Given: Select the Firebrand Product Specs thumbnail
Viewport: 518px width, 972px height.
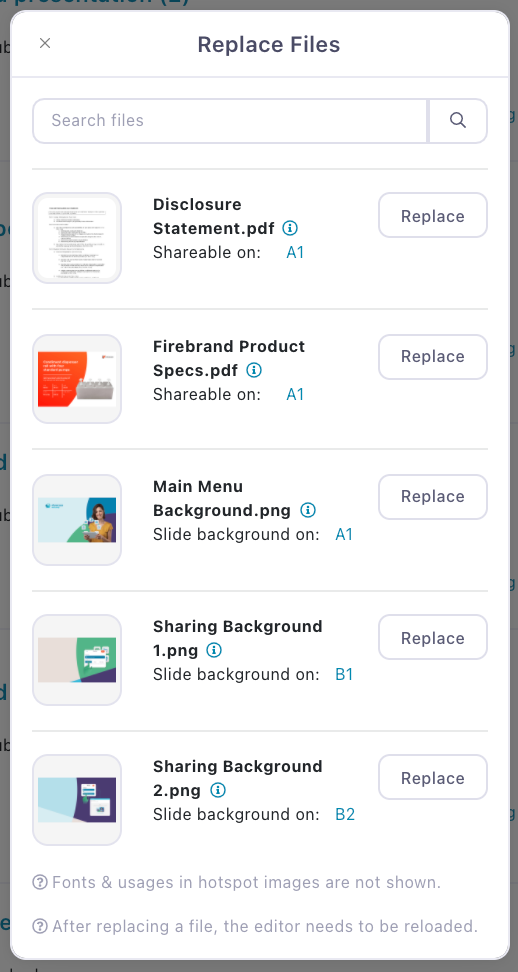Looking at the screenshot, I should pyautogui.click(x=77, y=379).
